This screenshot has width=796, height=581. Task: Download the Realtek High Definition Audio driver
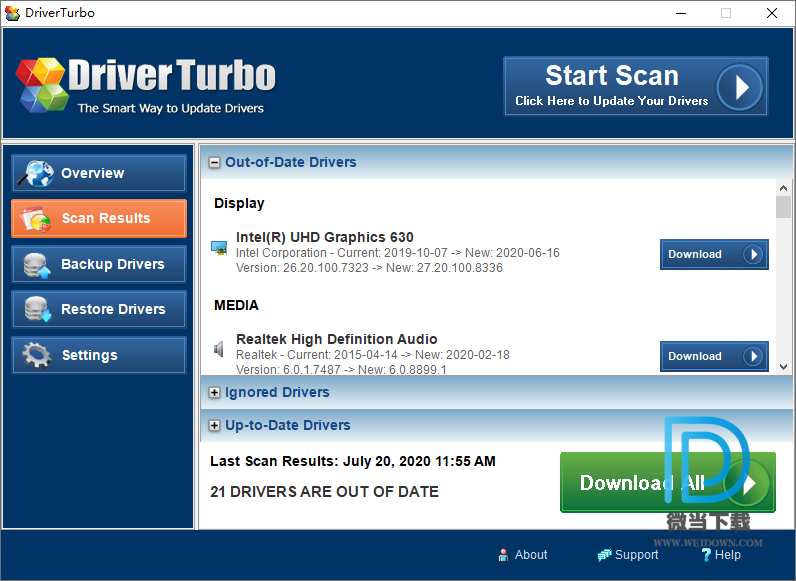click(x=714, y=356)
